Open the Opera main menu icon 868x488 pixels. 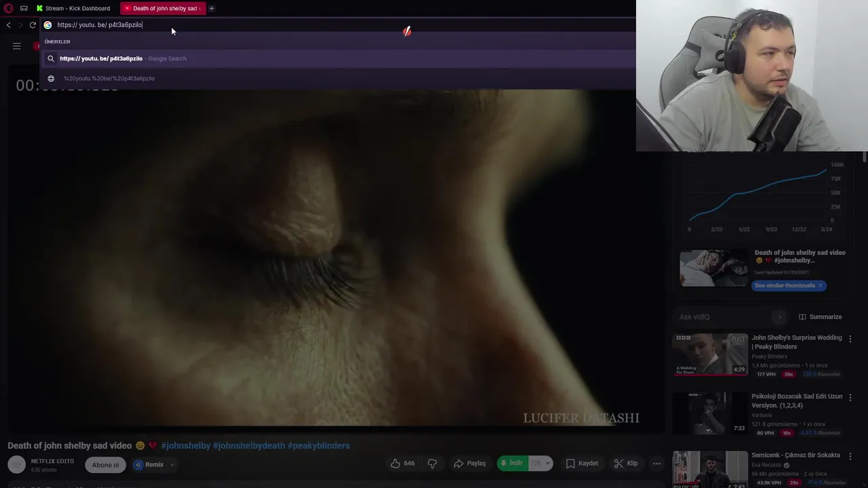8,8
